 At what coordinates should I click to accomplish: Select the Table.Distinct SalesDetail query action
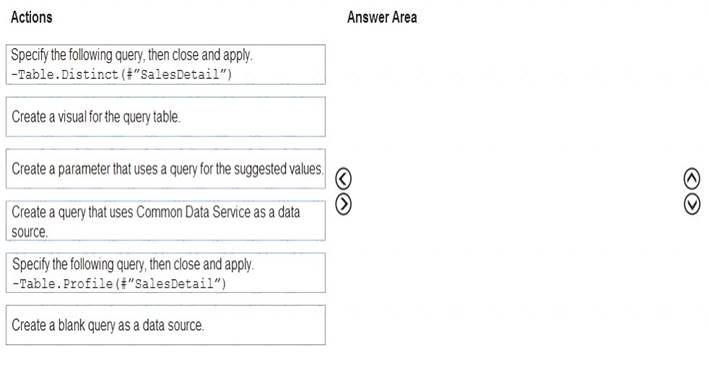click(165, 64)
